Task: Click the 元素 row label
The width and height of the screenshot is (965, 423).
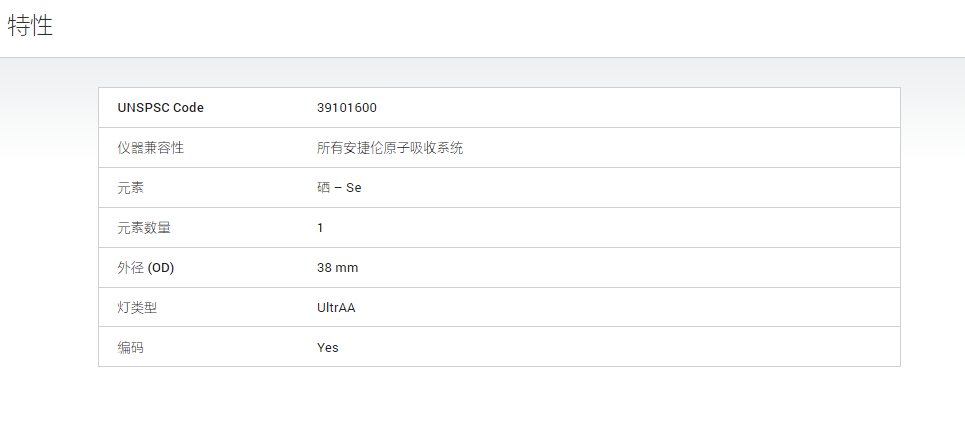Action: [131, 188]
